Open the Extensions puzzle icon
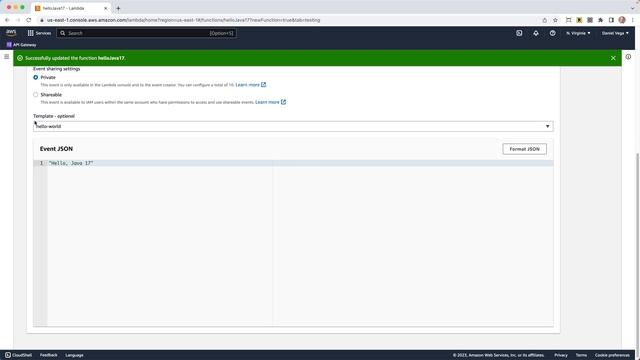The width and height of the screenshot is (640, 360). [600, 20]
